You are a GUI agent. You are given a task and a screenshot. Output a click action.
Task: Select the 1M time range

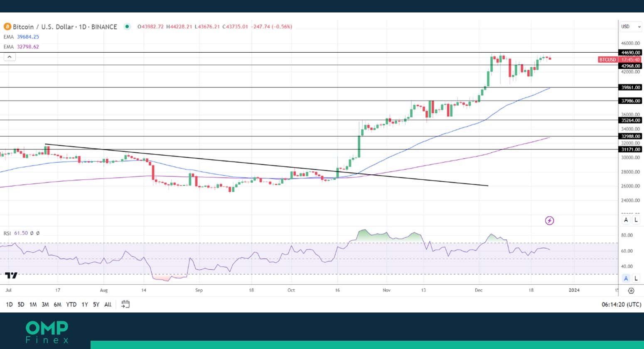[x=33, y=305]
